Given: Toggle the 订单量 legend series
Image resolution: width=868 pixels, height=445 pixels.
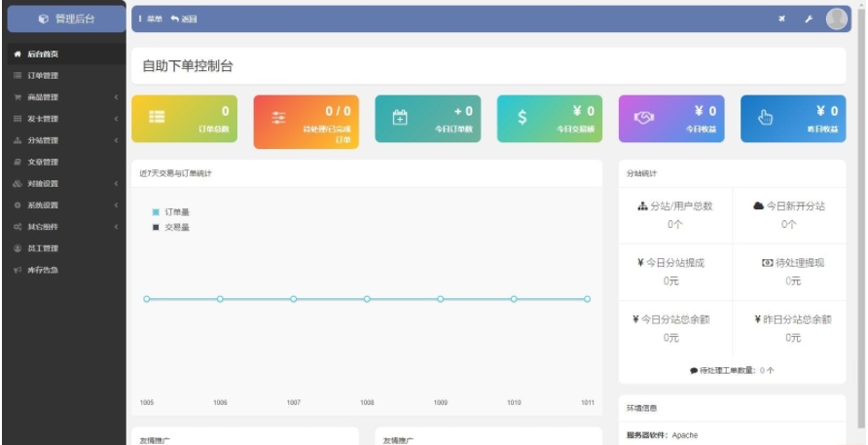Looking at the screenshot, I should click(171, 211).
